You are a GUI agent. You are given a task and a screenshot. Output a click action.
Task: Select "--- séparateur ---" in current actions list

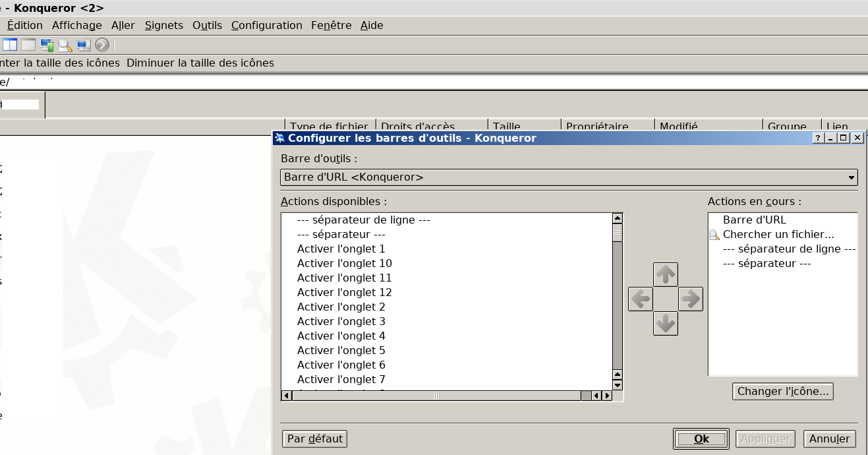tap(767, 263)
